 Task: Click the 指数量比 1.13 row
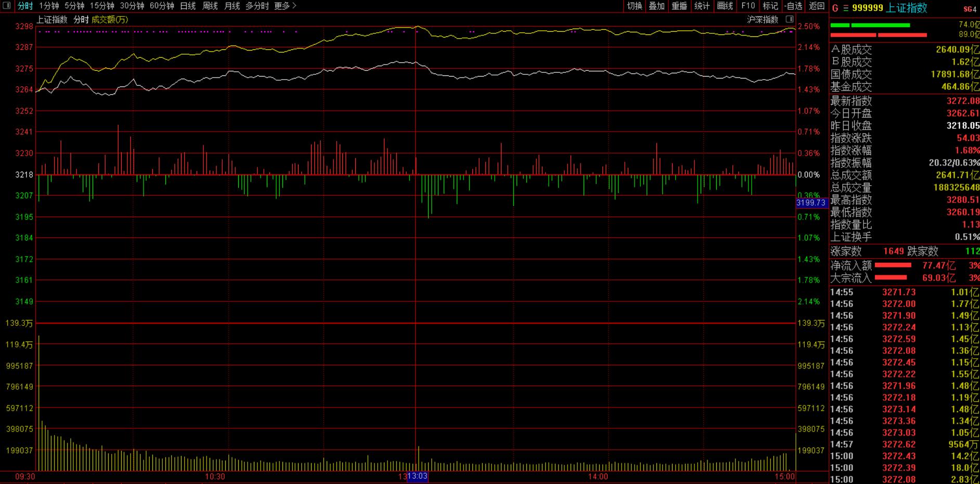click(905, 225)
